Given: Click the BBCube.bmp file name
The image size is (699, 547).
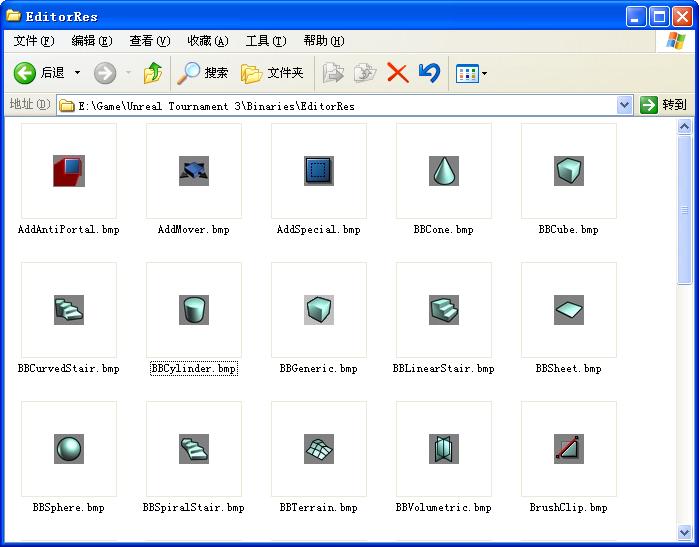Looking at the screenshot, I should tap(568, 230).
